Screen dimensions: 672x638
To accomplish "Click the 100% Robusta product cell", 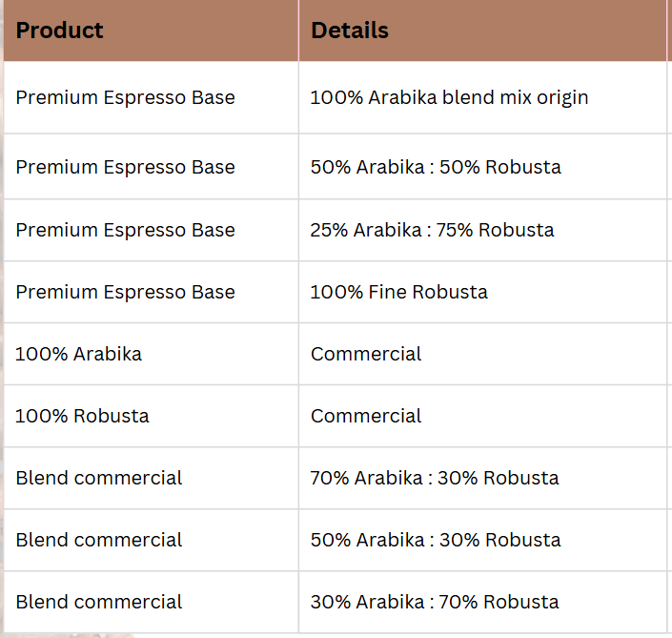I will click(83, 416).
